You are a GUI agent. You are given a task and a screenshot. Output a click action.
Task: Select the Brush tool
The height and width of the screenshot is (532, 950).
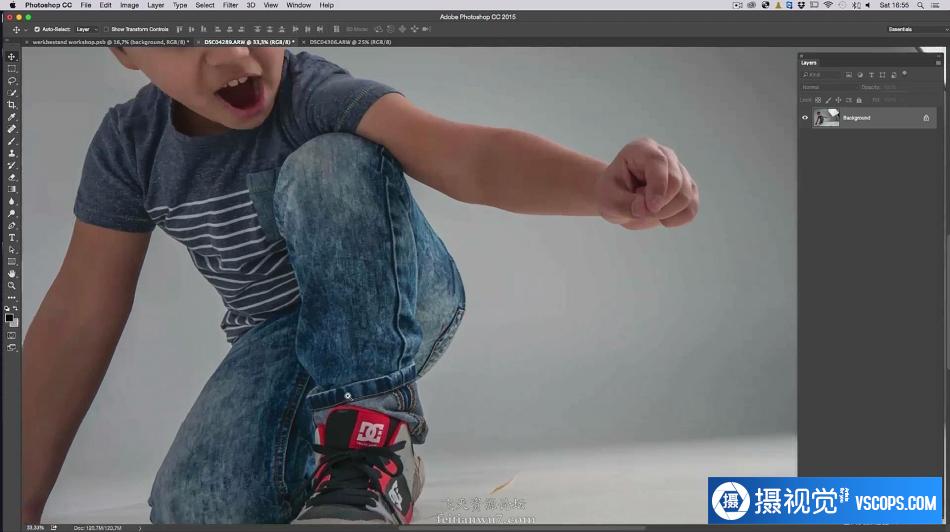point(12,141)
